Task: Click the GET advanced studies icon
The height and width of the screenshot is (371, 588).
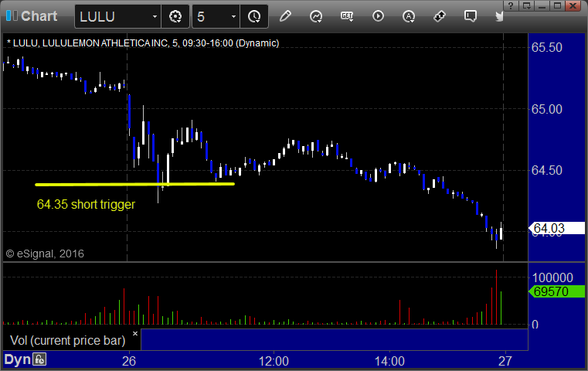Action: pyautogui.click(x=347, y=16)
